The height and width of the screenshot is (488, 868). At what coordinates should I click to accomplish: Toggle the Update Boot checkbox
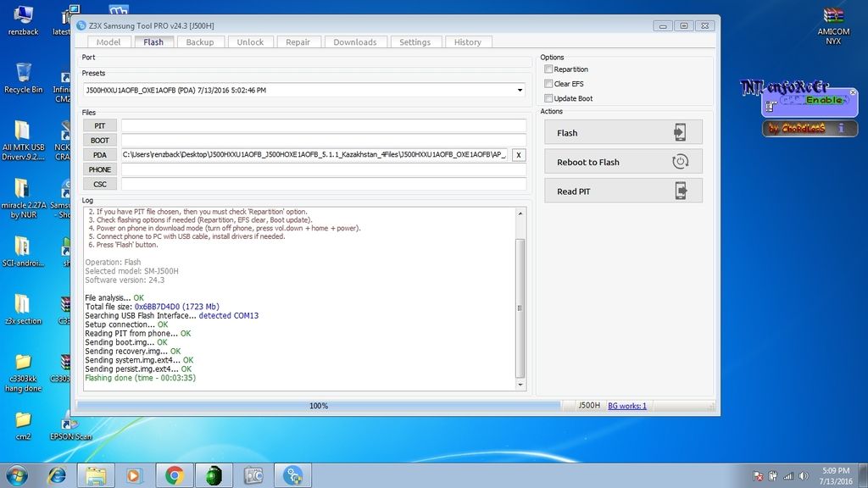(549, 98)
